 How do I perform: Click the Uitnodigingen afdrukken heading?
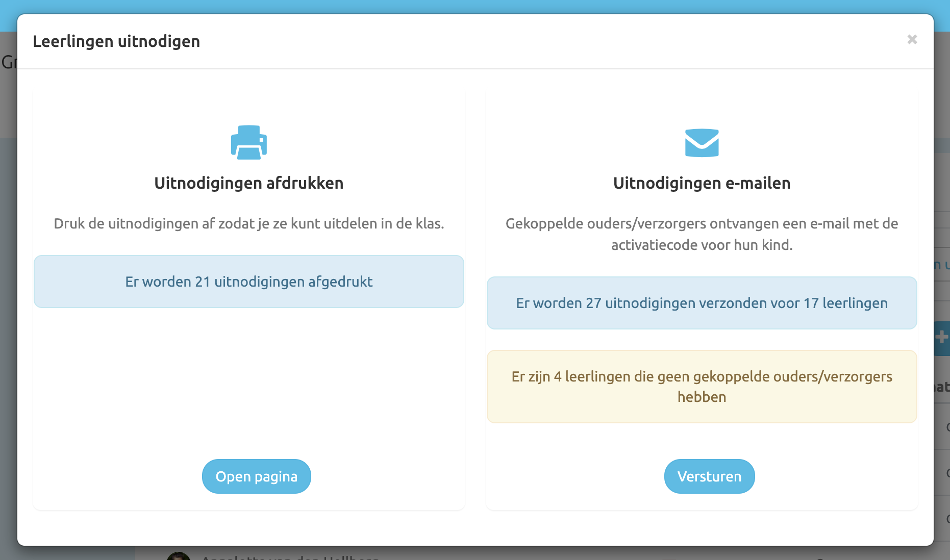tap(248, 183)
